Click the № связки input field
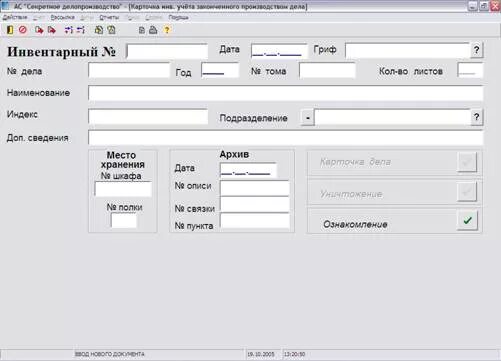 [x=255, y=204]
